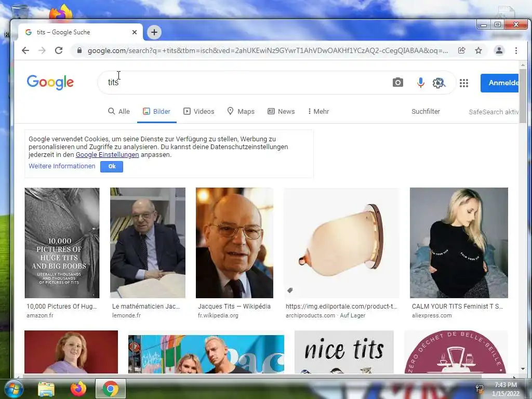Click the taskbar clock showing 7:43 PM
Screen dimensions: 532x399
(x=506, y=389)
